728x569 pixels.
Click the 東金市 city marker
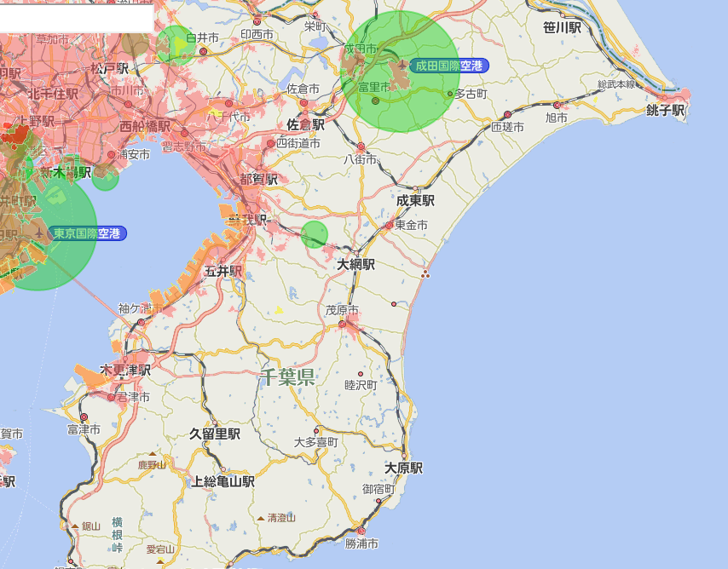click(x=390, y=226)
